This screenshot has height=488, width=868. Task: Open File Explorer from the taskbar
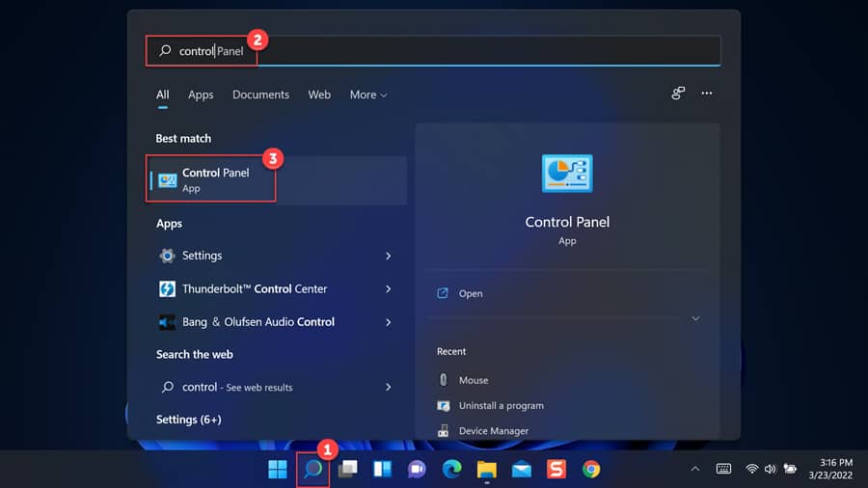[x=487, y=469]
